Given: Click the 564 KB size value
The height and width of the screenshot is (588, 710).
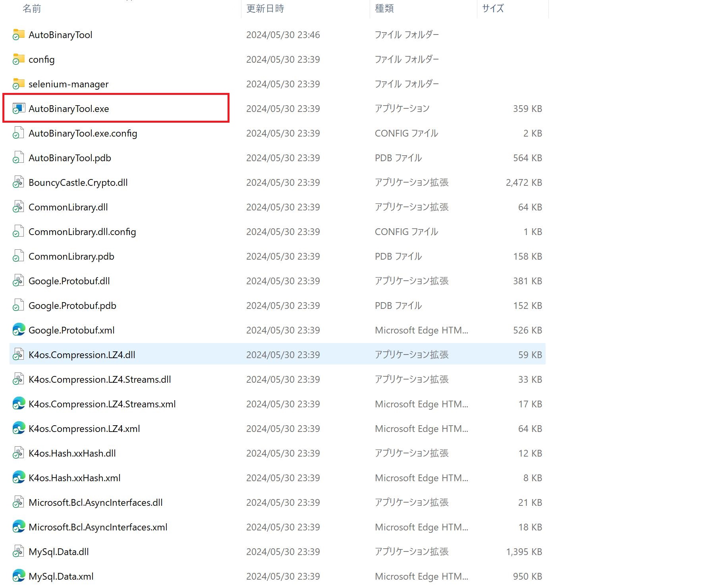Looking at the screenshot, I should pos(527,158).
